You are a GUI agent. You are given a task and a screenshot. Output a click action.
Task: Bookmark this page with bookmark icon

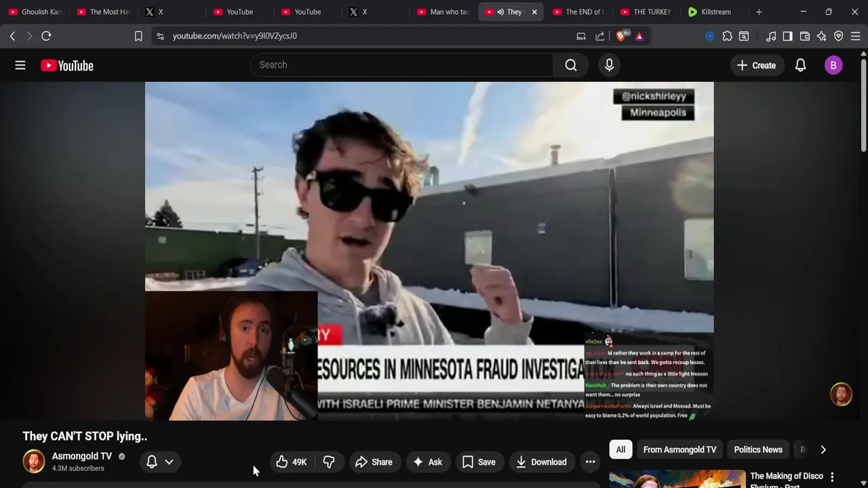click(138, 36)
